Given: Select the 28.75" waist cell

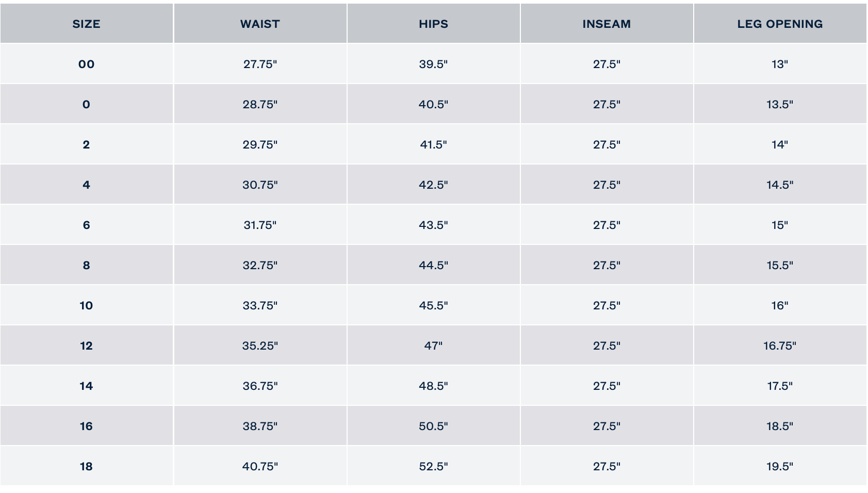Looking at the screenshot, I should coord(260,104).
